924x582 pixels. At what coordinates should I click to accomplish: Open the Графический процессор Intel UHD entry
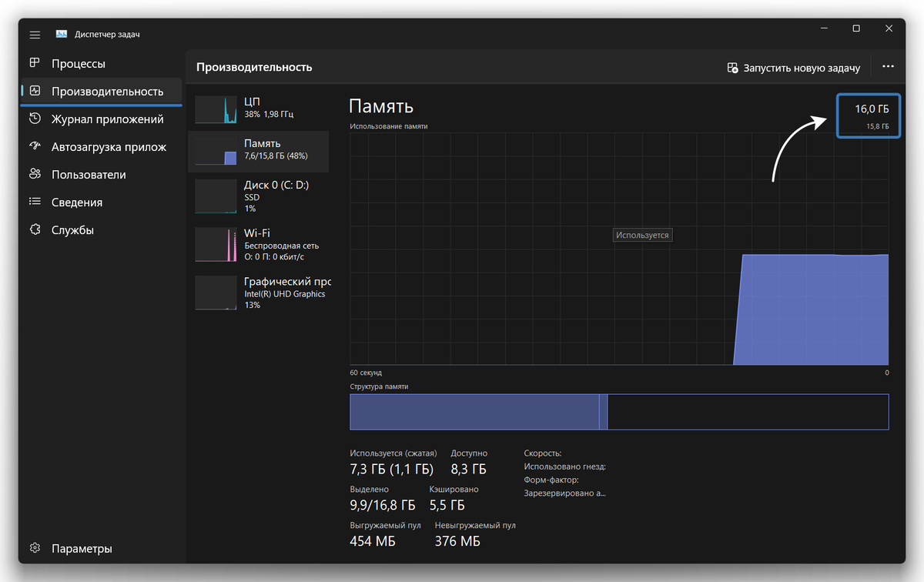tap(259, 293)
